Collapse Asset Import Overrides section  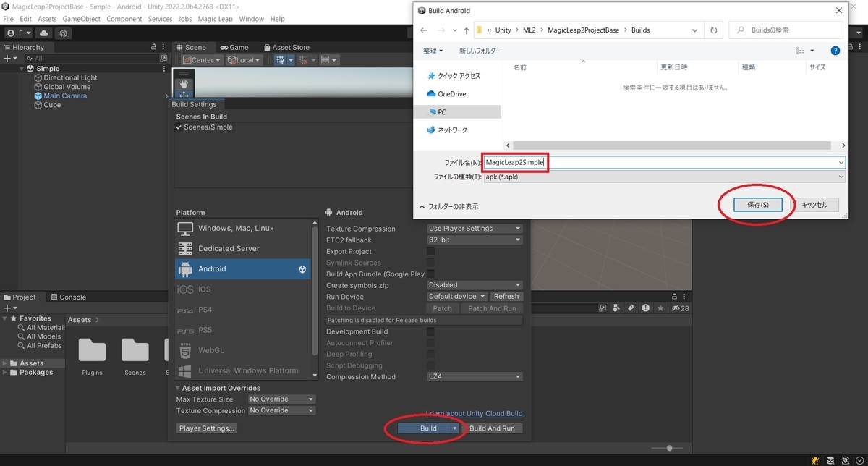pyautogui.click(x=178, y=388)
